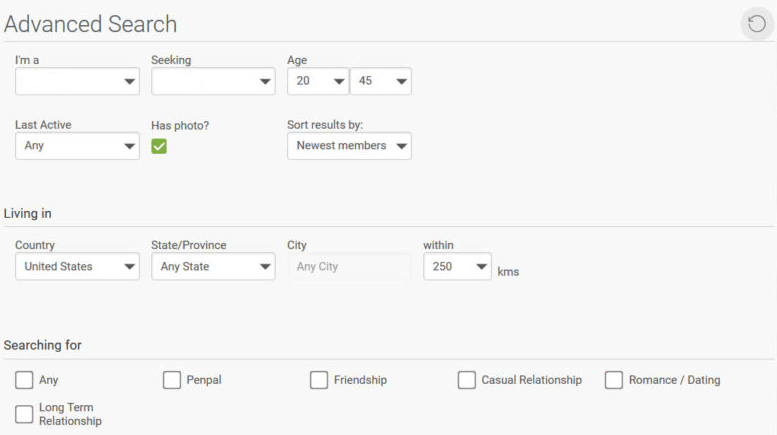Click the reset search circular arrow icon

point(757,24)
